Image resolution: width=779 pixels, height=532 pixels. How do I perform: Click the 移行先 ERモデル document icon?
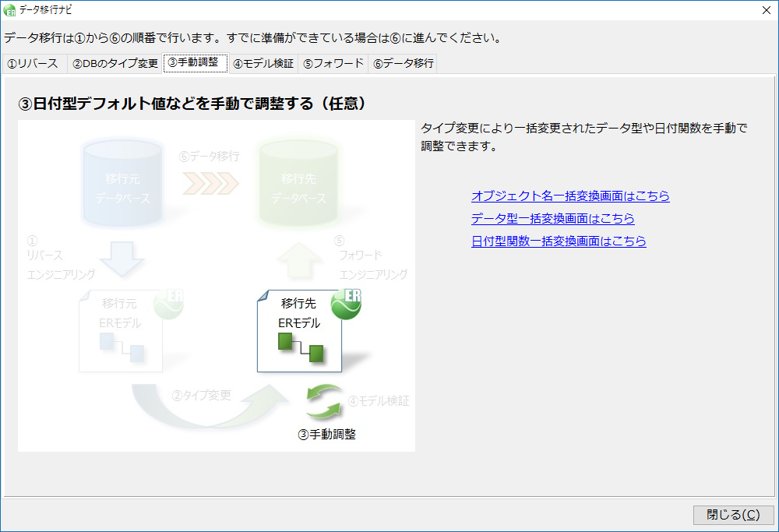coord(300,331)
